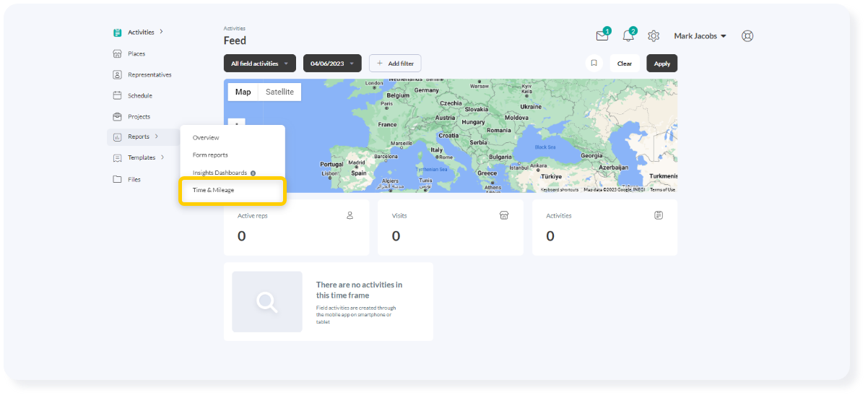
Task: Select Time & Mileage from Reports menu
Action: [213, 190]
